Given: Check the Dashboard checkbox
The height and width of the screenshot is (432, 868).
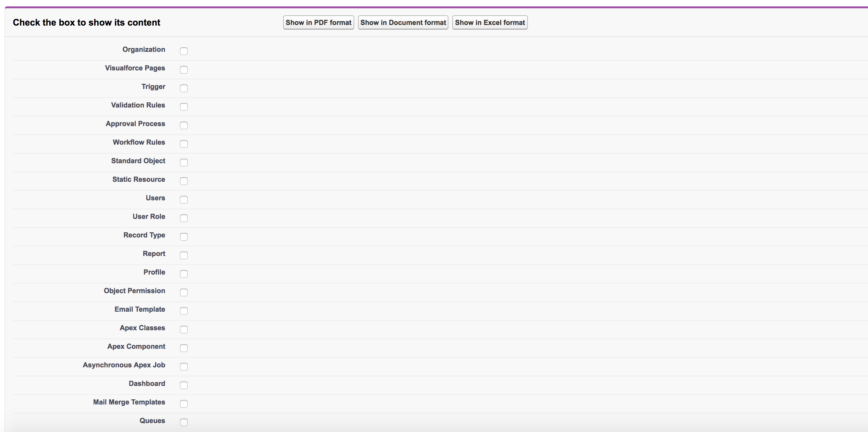Looking at the screenshot, I should (184, 385).
